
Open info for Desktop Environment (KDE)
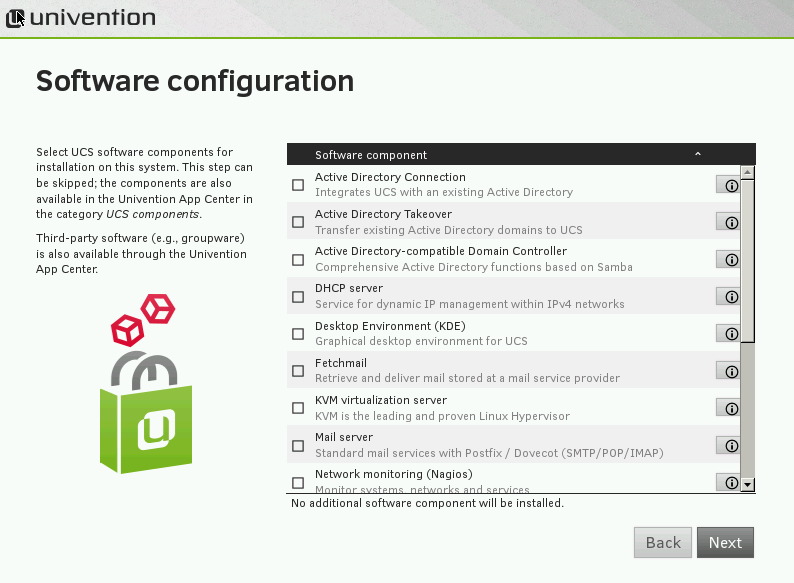728,333
